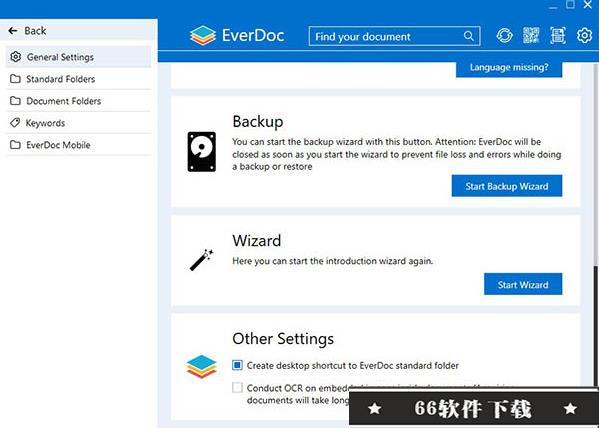599x428 pixels.
Task: Enable Conduct OCR on embedded images checkbox
Action: 237,388
